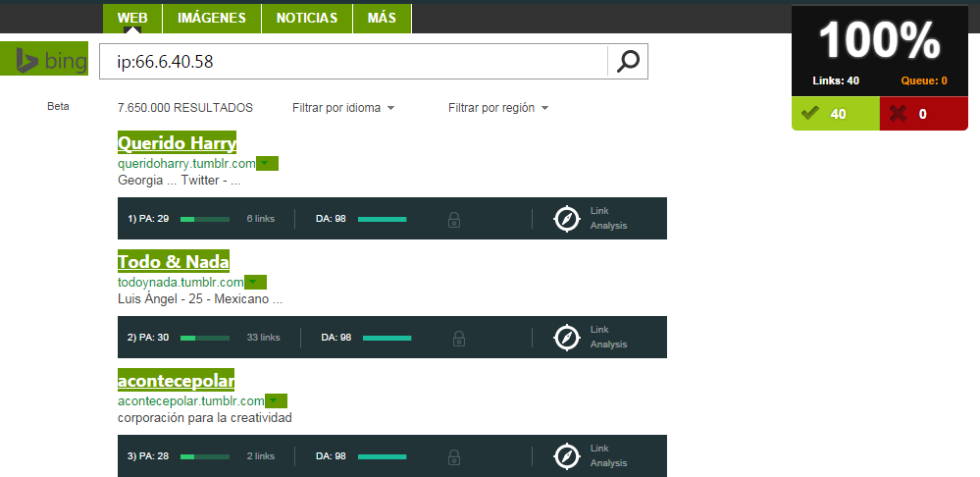
Task: Expand arrow next to acontecepolar.tumblr.com
Action: [277, 400]
